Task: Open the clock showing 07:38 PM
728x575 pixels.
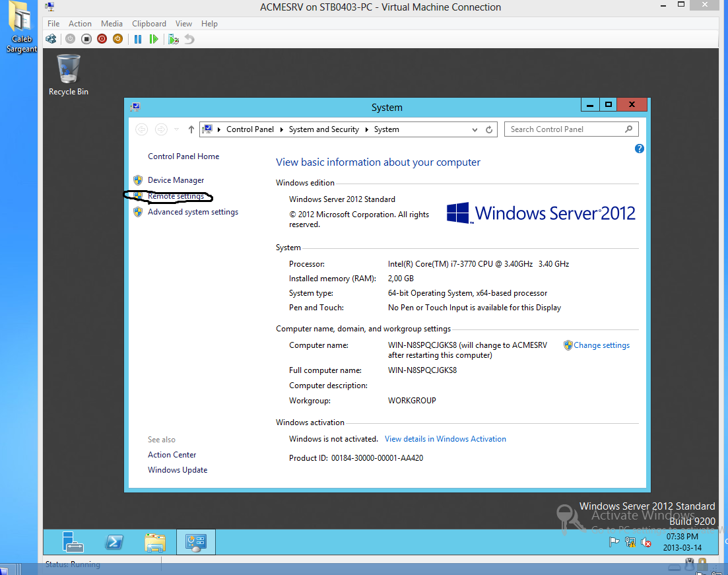Action: (x=682, y=542)
